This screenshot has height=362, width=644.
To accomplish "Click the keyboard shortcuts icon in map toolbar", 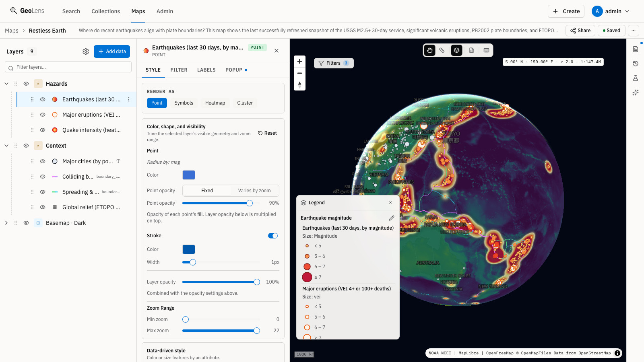I will coord(486,50).
